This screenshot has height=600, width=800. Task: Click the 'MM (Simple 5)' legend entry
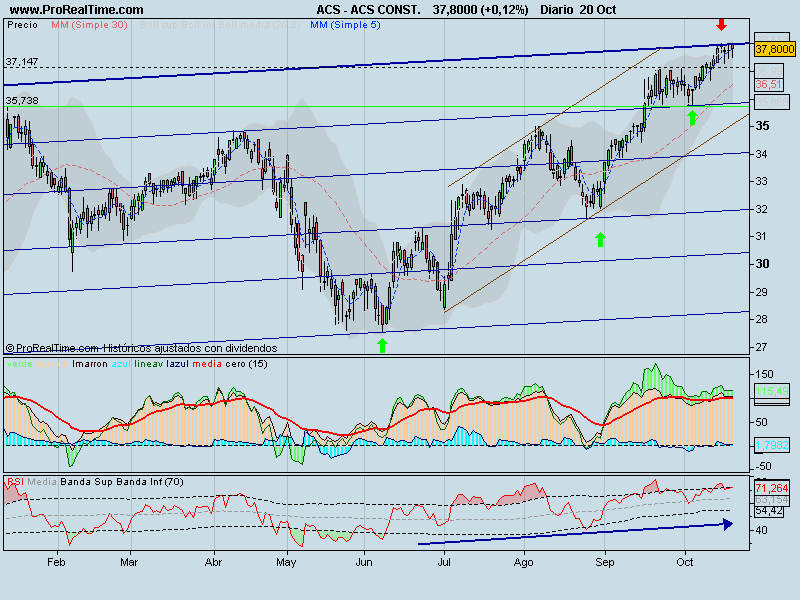point(345,24)
